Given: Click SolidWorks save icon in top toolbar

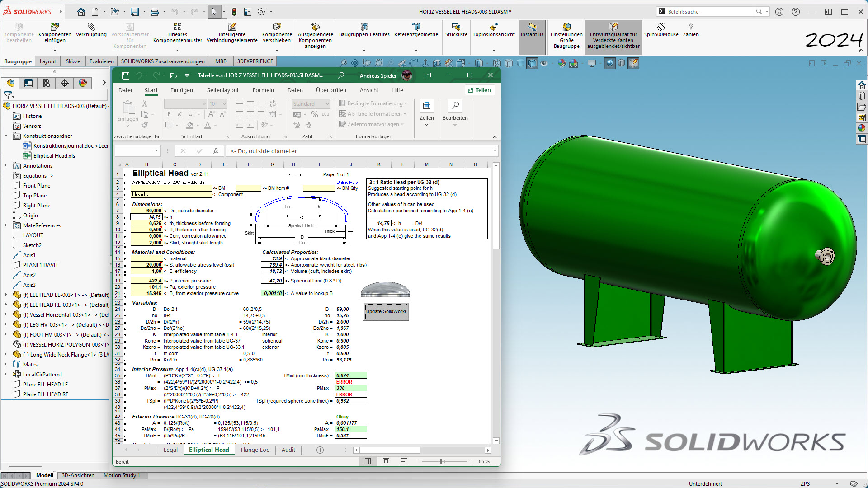Looking at the screenshot, I should [x=135, y=12].
